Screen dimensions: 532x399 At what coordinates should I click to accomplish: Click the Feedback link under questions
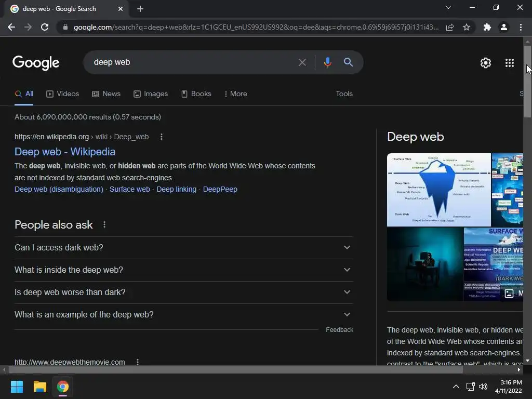coord(339,330)
